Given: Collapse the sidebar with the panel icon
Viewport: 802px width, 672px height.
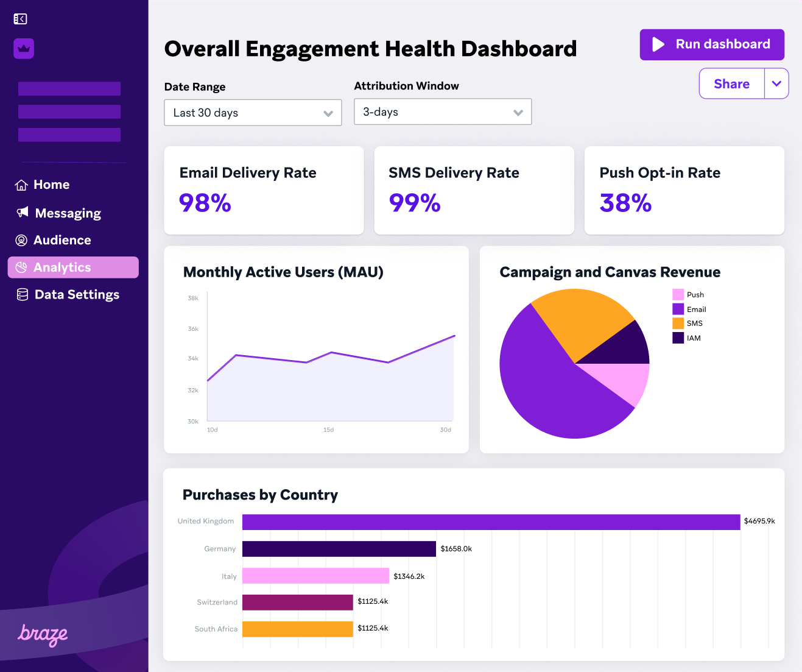Looking at the screenshot, I should pos(20,19).
